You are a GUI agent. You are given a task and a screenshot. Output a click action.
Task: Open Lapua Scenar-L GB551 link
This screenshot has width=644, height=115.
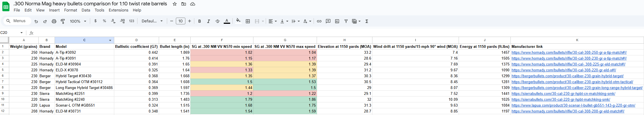(x=573, y=105)
